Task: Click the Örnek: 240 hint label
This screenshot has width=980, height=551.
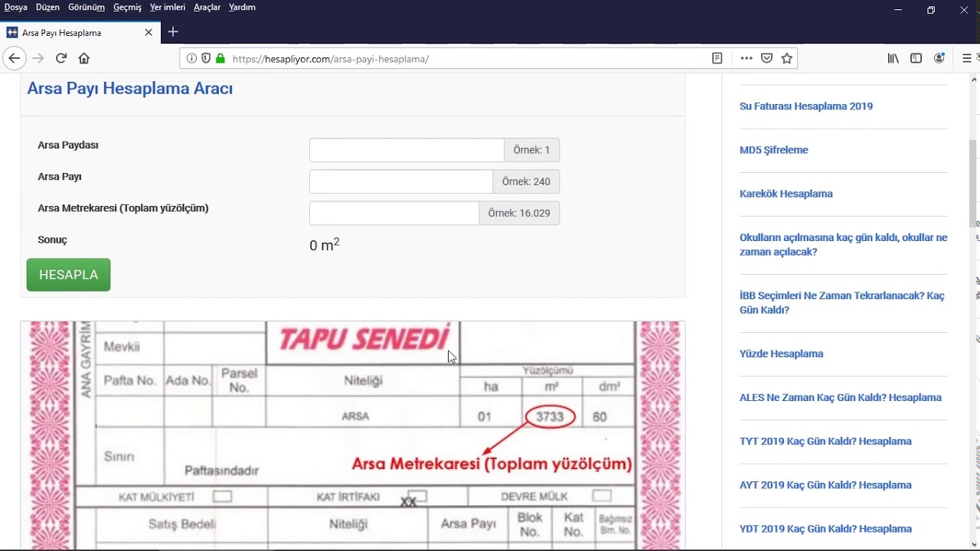Action: 526,181
